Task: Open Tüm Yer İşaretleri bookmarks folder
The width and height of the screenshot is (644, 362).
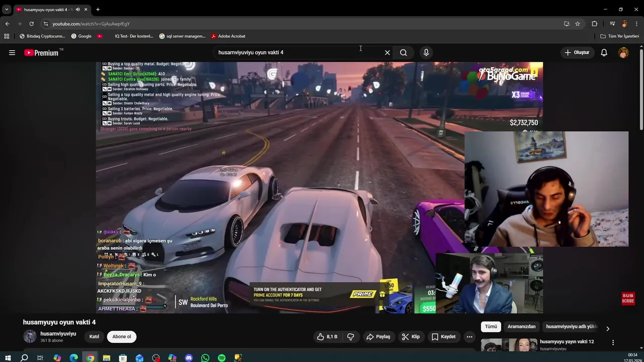Action: click(x=619, y=36)
